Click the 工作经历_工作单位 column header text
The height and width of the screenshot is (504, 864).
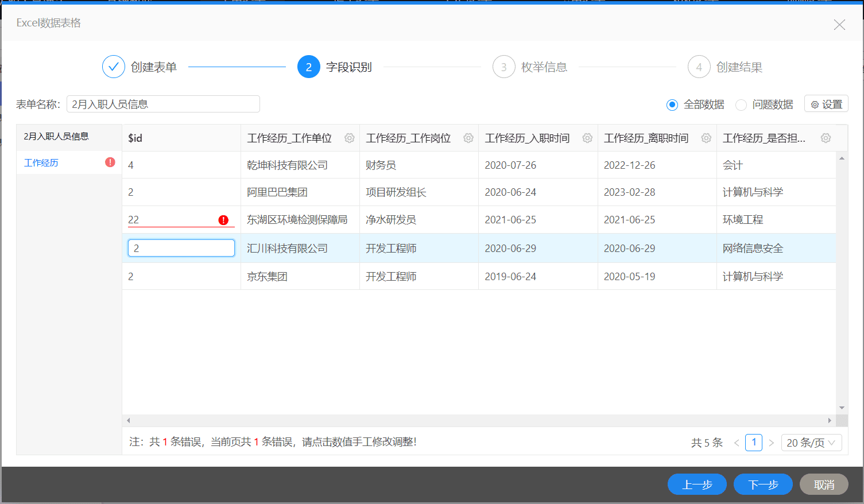tap(289, 138)
